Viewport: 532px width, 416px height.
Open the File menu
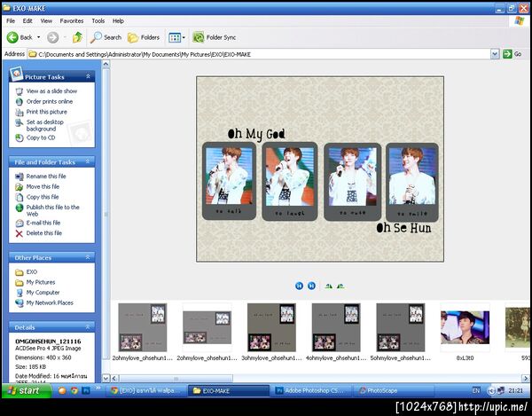coord(11,20)
